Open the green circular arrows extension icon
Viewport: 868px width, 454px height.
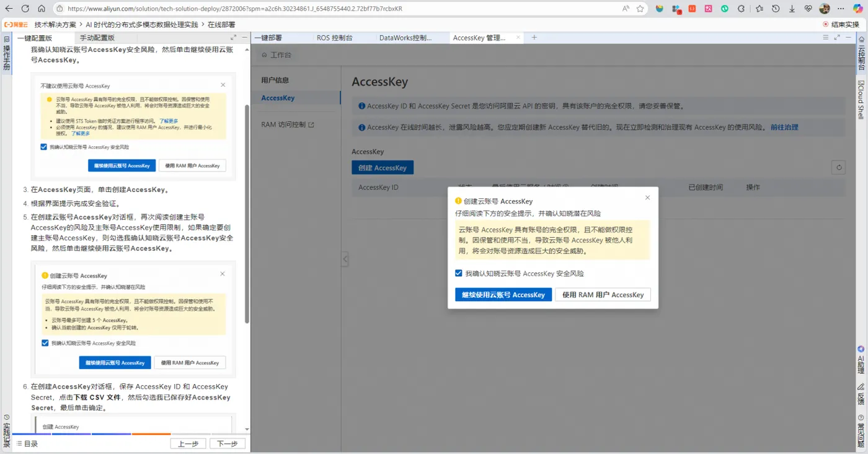pyautogui.click(x=725, y=9)
